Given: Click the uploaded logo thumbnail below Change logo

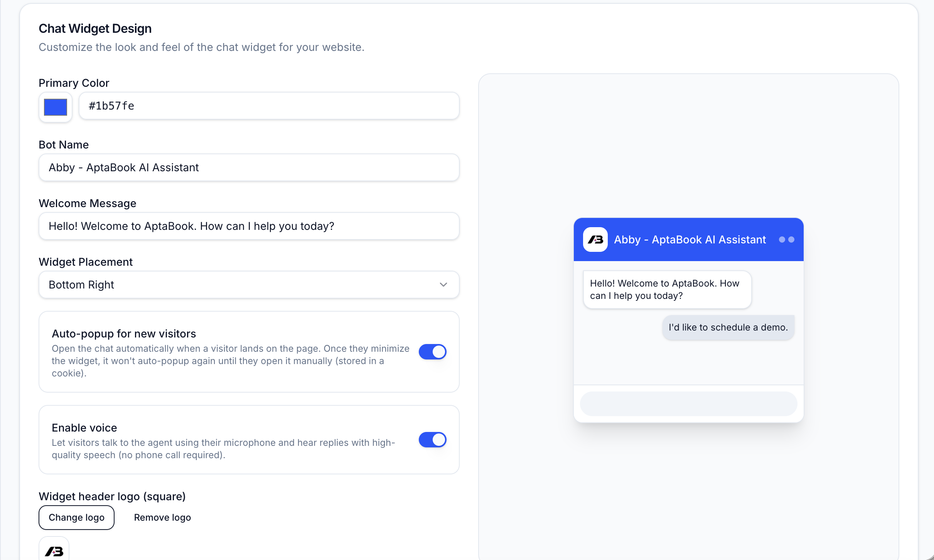Looking at the screenshot, I should tap(54, 549).
